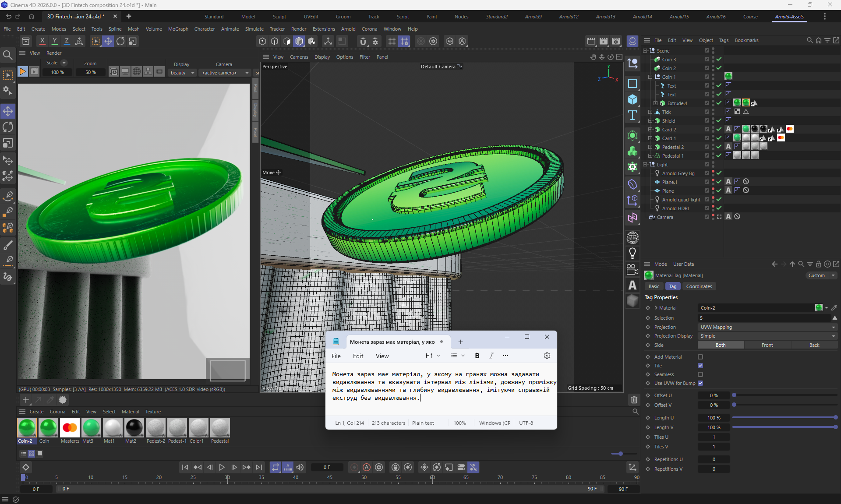Viewport: 841px width, 504px height.
Task: Open the beauty display dropdown
Action: (x=182, y=73)
